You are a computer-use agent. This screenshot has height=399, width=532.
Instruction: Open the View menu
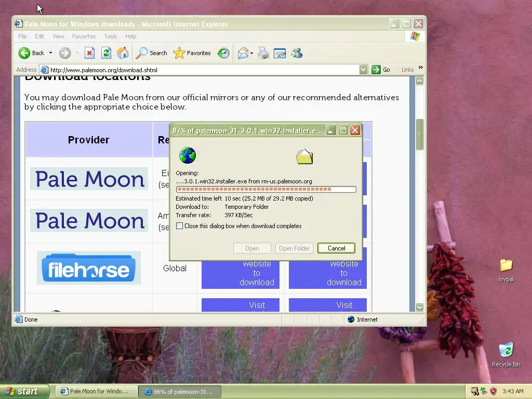[58, 36]
